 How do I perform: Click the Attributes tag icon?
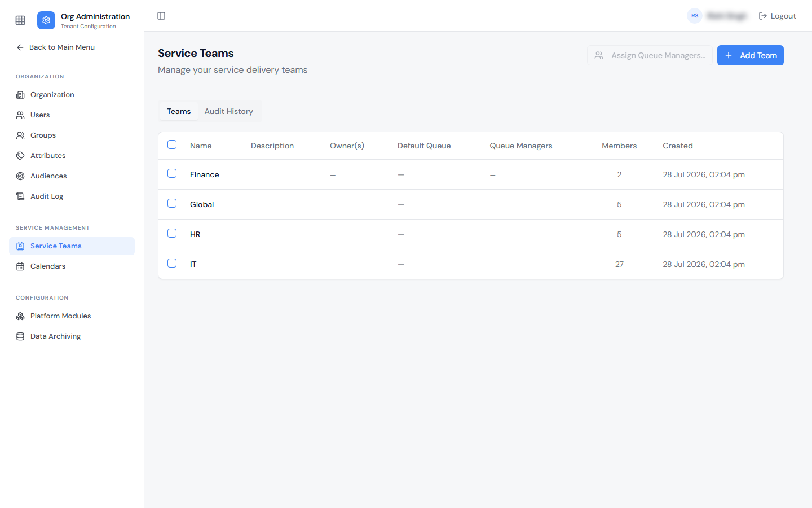pyautogui.click(x=20, y=156)
